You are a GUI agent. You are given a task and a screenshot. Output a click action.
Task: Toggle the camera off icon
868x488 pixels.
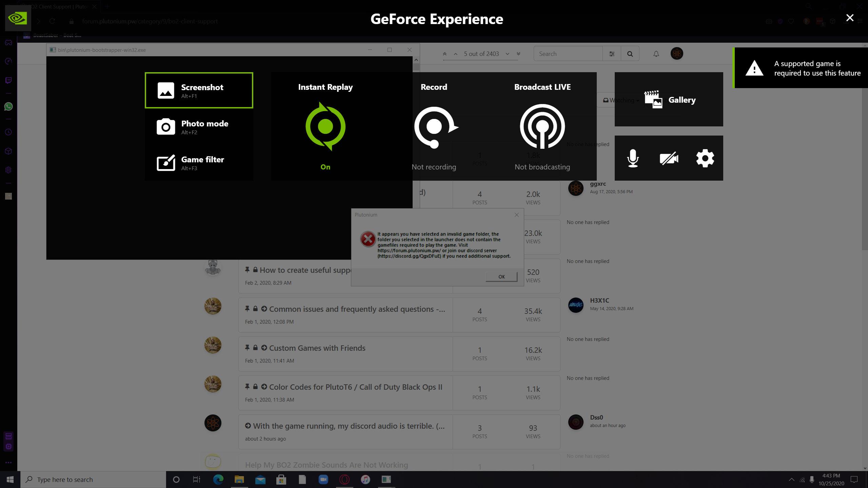pyautogui.click(x=669, y=158)
